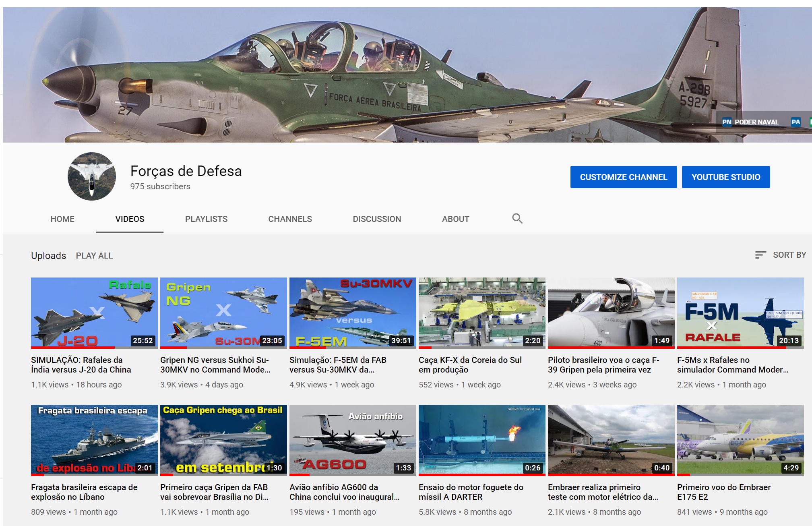Open KF-X production line thumbnail
812x526 pixels.
(x=482, y=313)
